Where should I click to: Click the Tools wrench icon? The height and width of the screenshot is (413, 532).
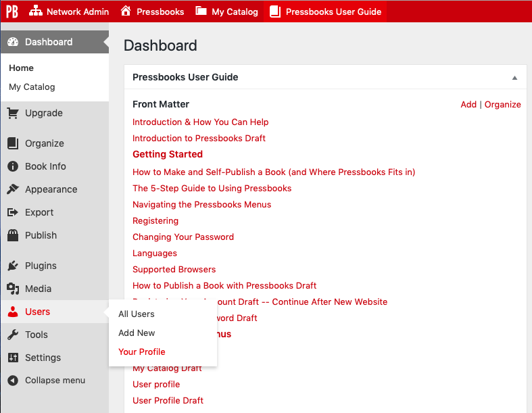[x=13, y=335]
